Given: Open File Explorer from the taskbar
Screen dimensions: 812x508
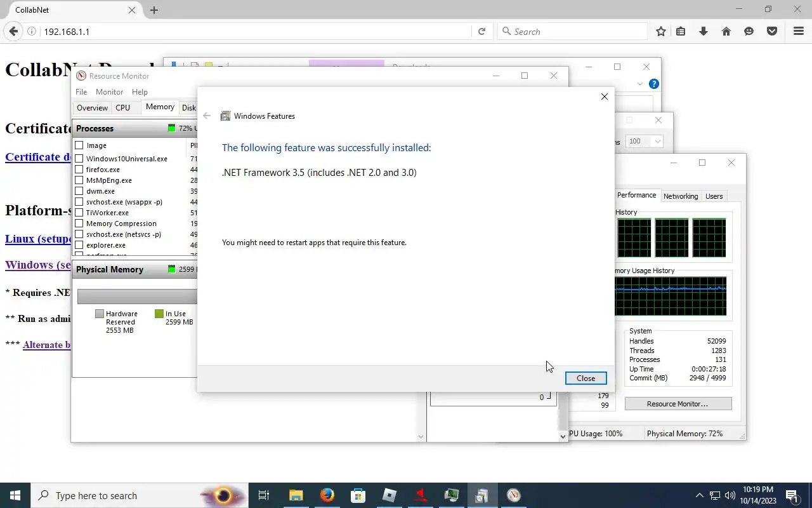Looking at the screenshot, I should tap(296, 495).
